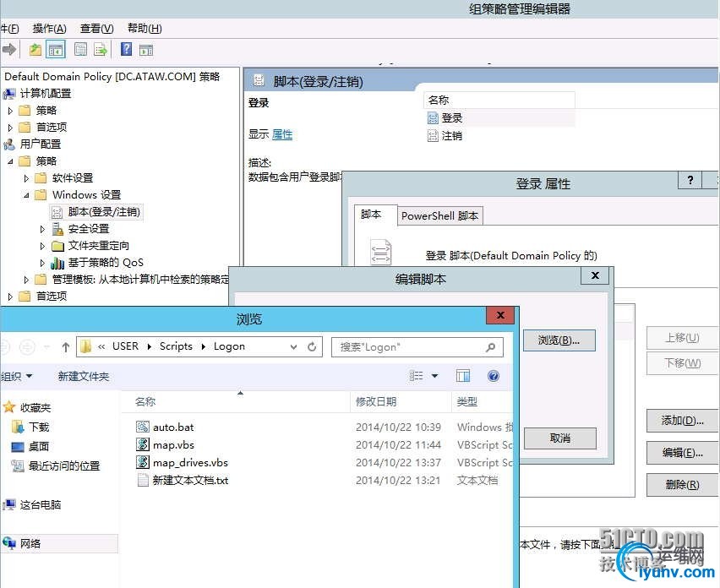Viewport: 720px width, 588px height.
Task: Open the 查看(V) menu
Action: (97, 29)
